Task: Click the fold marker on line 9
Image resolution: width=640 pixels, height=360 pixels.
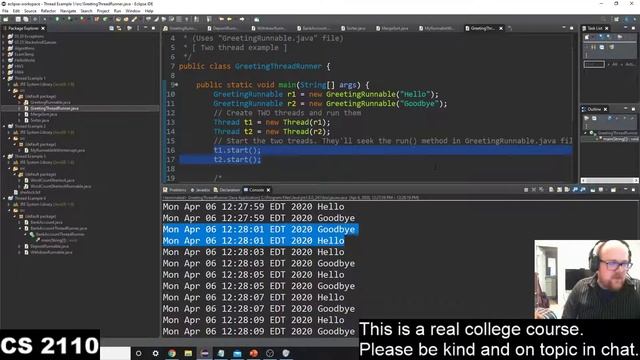Action: (176, 84)
